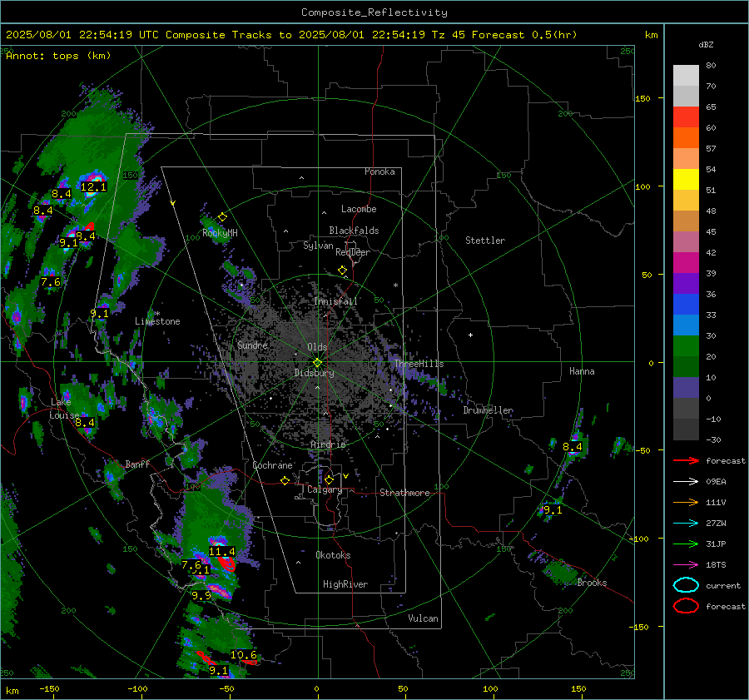Click the green 31JP arrow legend icon
The image size is (749, 700).
686,544
